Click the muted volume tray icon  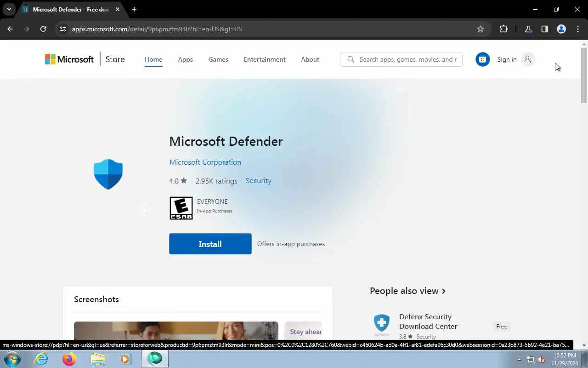(542, 360)
